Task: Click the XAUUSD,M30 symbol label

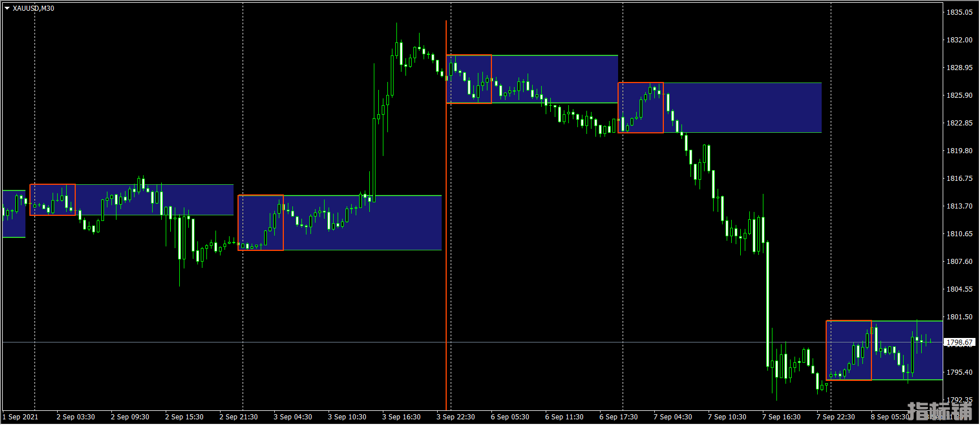Action: coord(33,8)
